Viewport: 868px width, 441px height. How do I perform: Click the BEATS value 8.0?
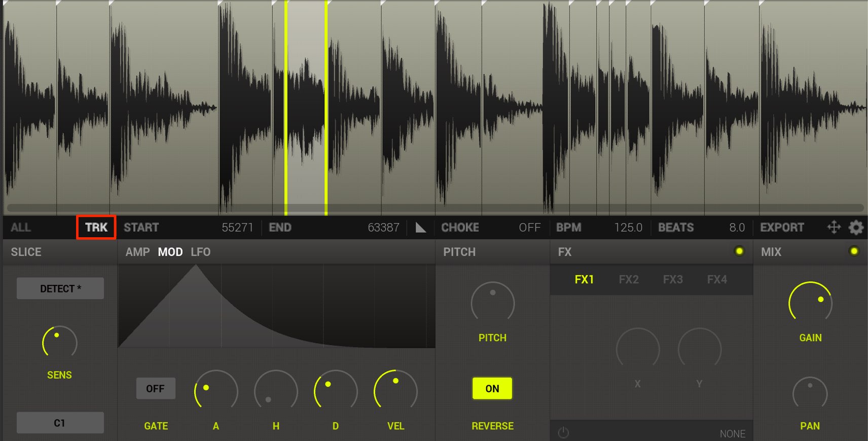[737, 228]
